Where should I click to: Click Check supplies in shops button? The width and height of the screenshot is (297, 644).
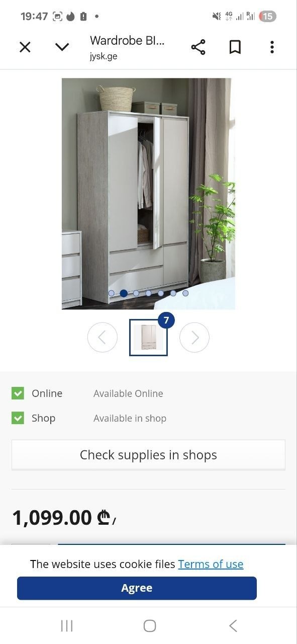pos(148,455)
